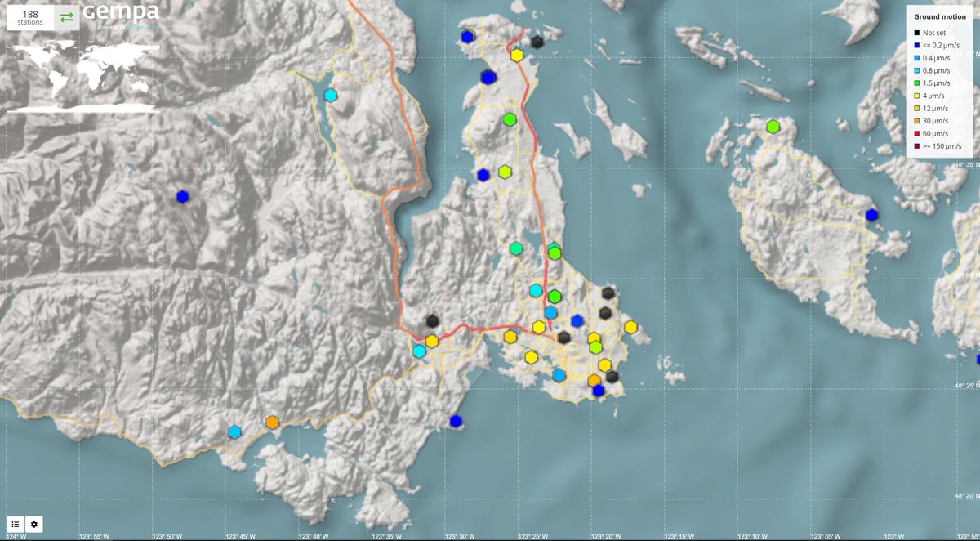Click the '0.8 µm/s' legend label

pos(938,70)
